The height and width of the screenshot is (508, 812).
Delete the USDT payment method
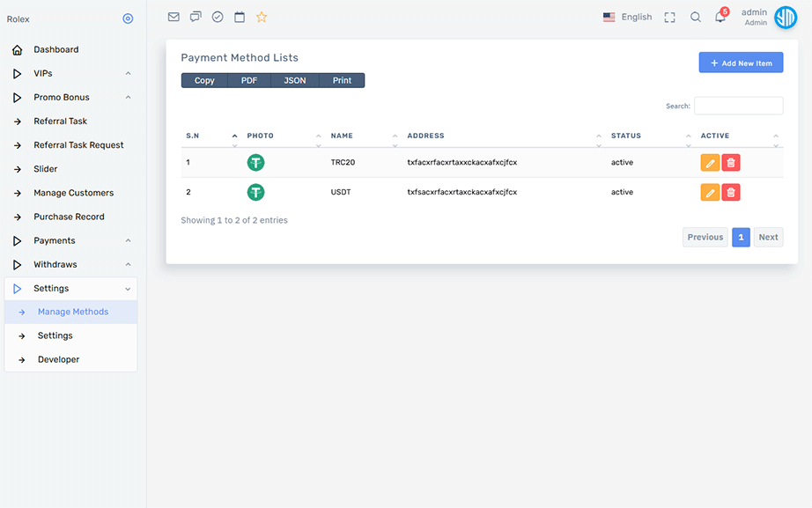pyautogui.click(x=731, y=192)
